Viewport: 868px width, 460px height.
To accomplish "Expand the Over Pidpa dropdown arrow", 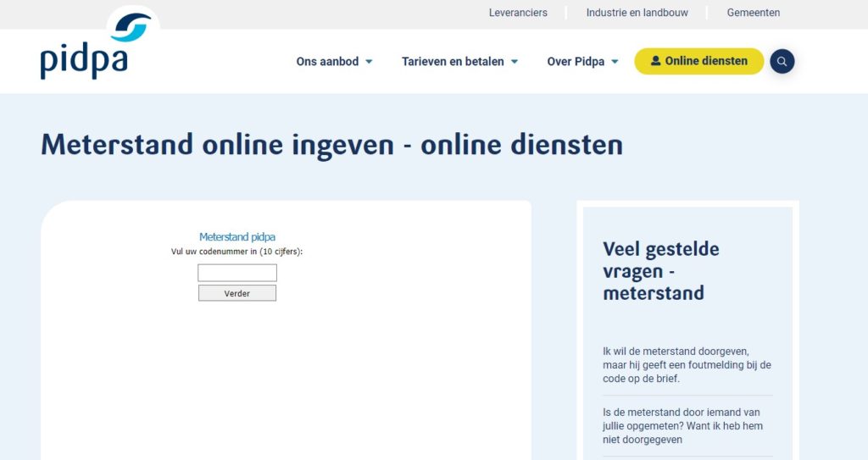I will pos(615,62).
